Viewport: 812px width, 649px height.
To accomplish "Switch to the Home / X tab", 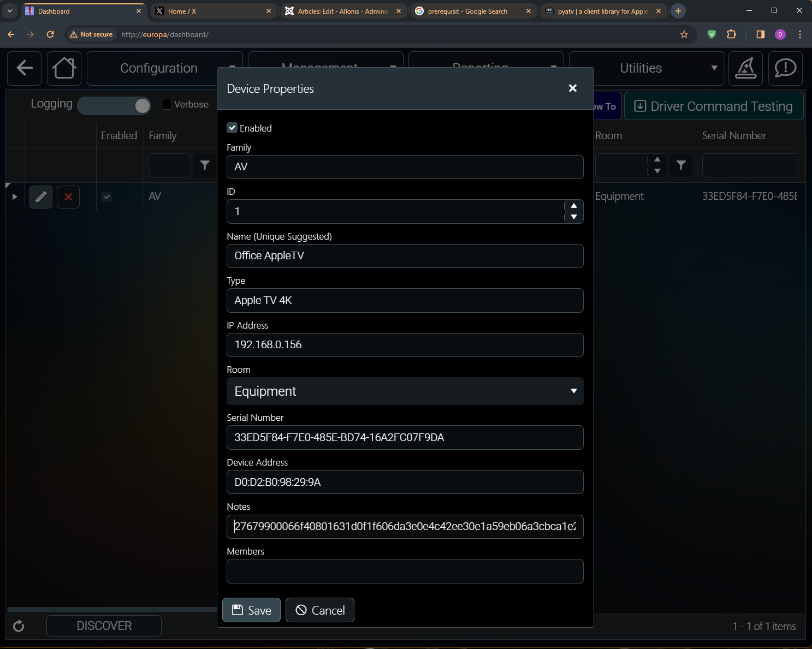I will coord(212,11).
